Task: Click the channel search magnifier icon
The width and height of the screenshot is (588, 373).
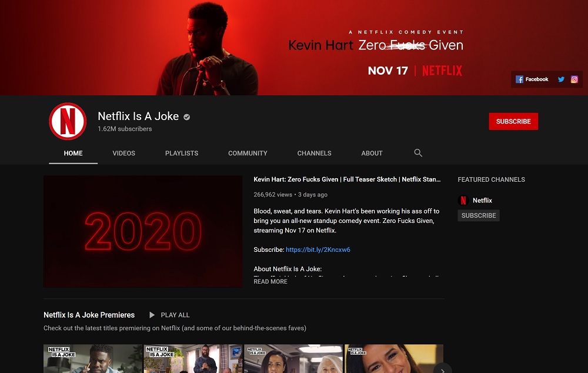Action: point(418,153)
